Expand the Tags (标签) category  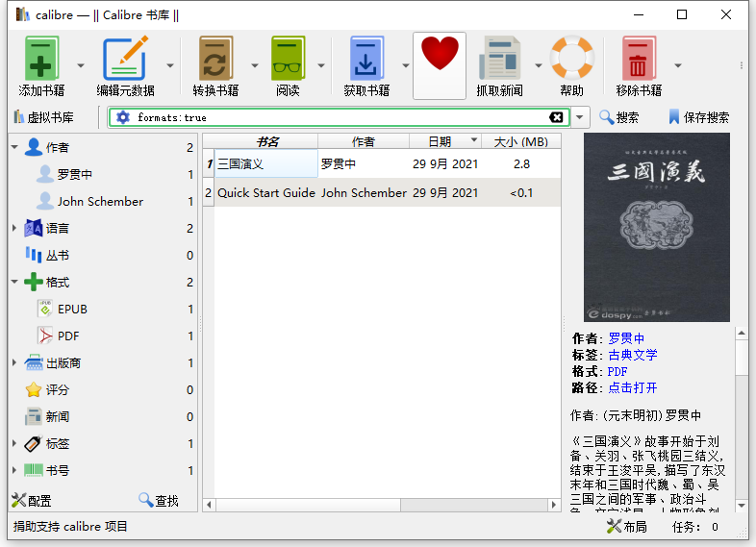(15, 443)
